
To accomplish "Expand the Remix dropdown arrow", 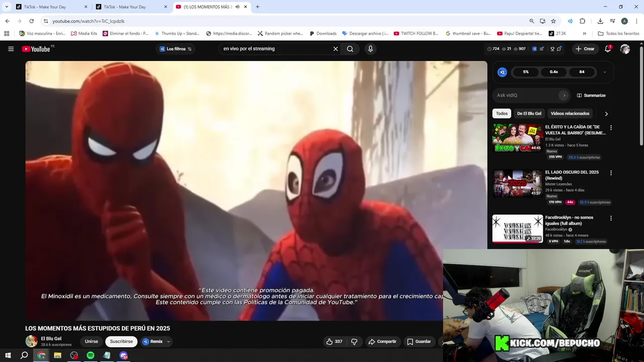I will click(169, 341).
